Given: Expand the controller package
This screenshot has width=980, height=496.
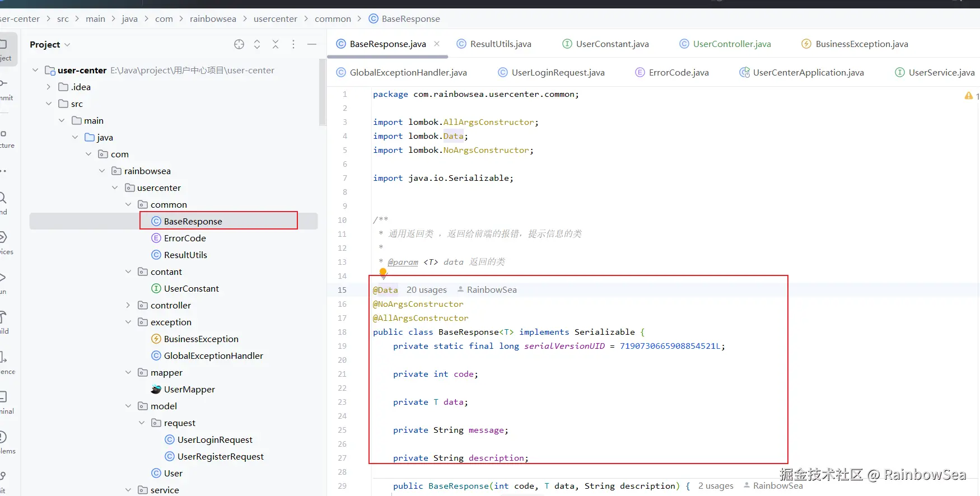Looking at the screenshot, I should pos(128,305).
